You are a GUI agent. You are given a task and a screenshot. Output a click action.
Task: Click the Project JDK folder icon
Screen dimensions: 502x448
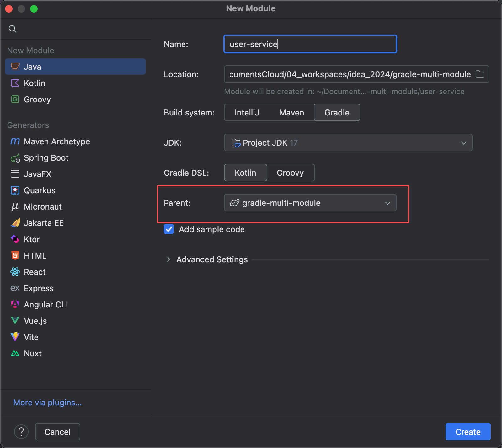(x=236, y=143)
